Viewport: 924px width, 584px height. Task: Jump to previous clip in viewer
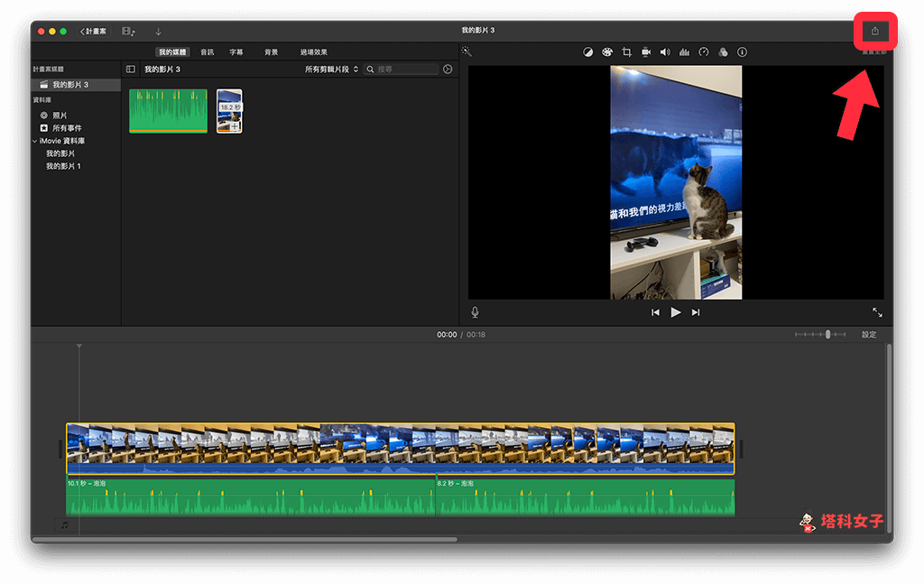click(x=655, y=312)
